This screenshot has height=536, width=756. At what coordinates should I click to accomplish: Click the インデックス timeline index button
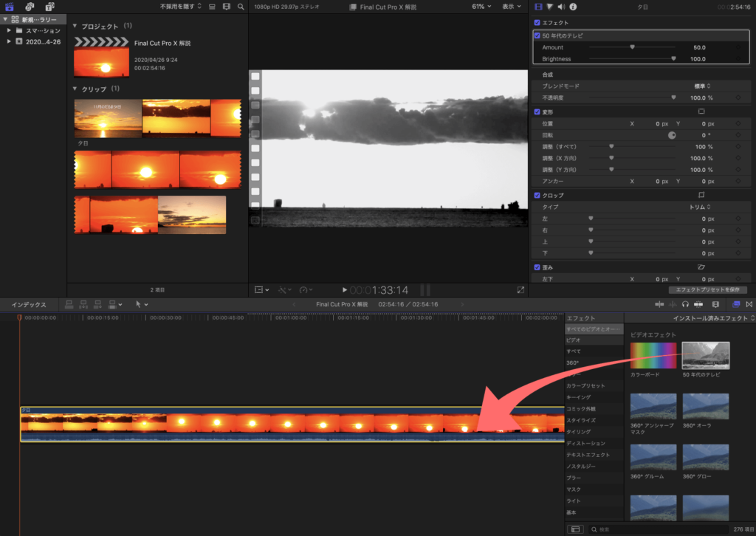[x=29, y=305]
